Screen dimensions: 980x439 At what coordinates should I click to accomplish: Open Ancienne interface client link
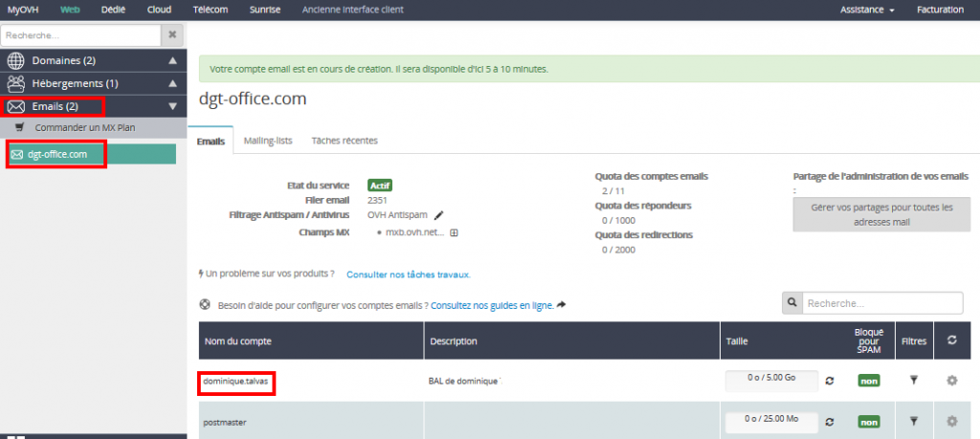352,10
